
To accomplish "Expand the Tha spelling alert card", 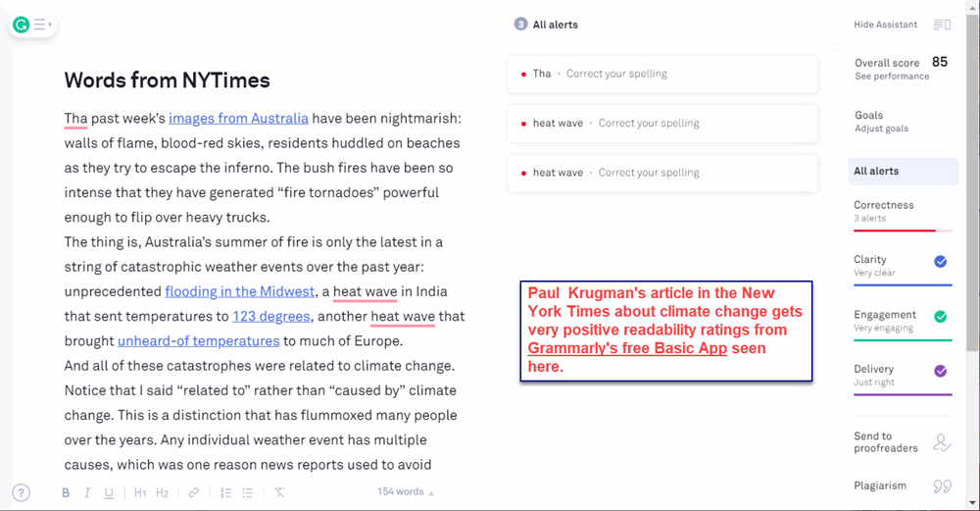I will coord(662,74).
